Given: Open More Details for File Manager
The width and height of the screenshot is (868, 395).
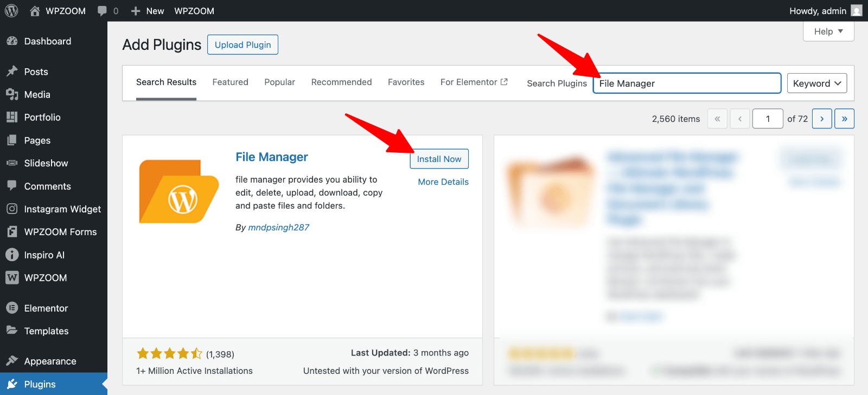Looking at the screenshot, I should (x=443, y=182).
